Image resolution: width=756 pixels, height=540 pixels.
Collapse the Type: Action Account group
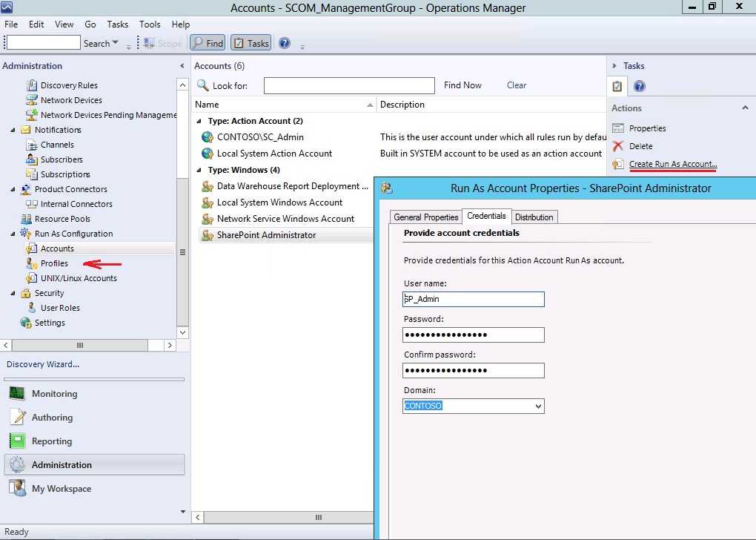click(199, 121)
